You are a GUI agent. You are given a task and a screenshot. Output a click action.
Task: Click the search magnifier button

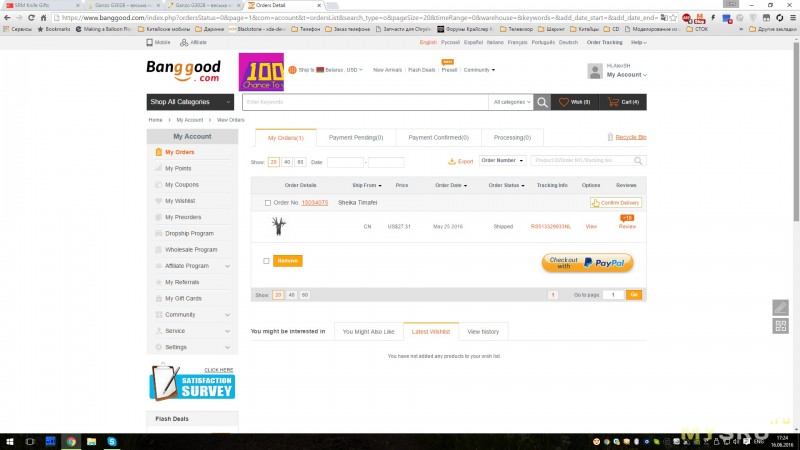click(542, 102)
